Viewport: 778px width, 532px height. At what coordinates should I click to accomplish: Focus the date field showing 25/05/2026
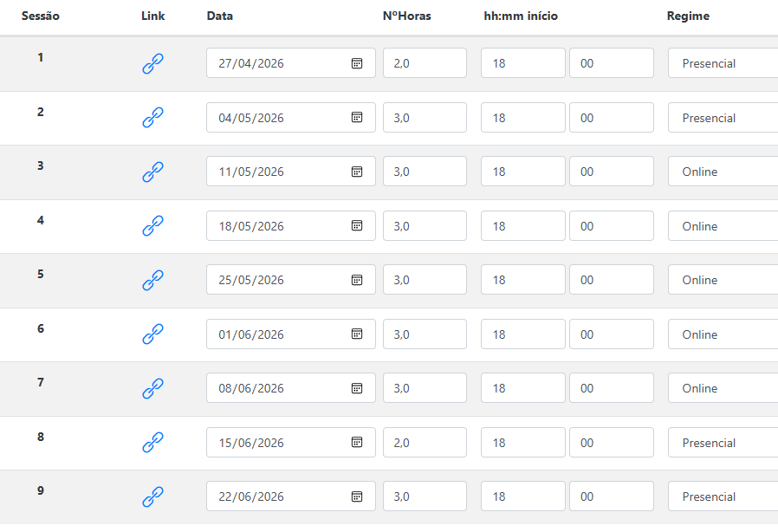coord(277,280)
